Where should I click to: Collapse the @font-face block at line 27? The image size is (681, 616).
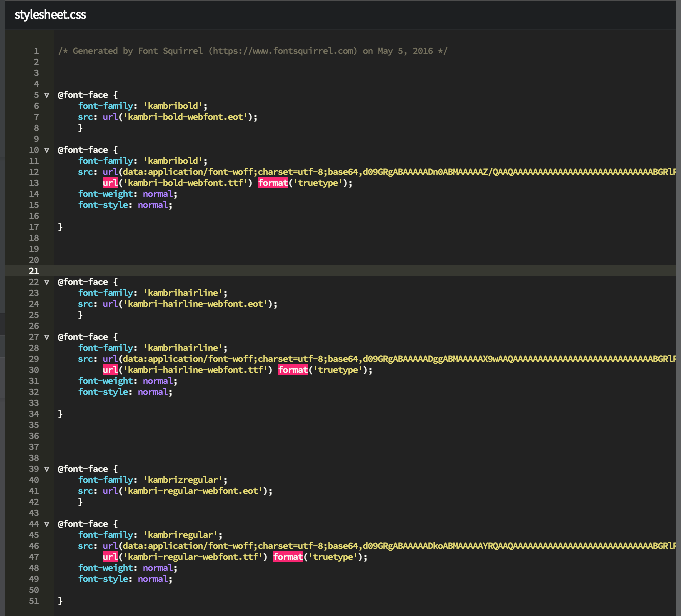47,337
